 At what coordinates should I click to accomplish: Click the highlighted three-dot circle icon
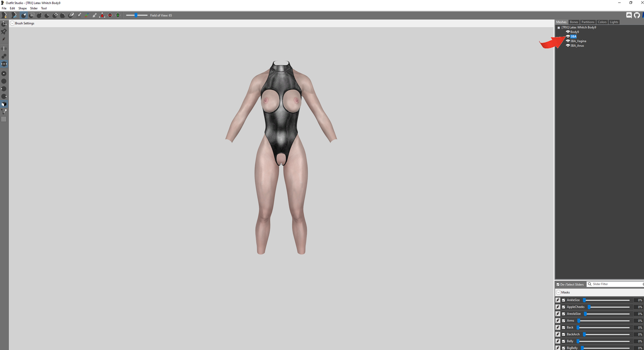pyautogui.click(x=4, y=64)
